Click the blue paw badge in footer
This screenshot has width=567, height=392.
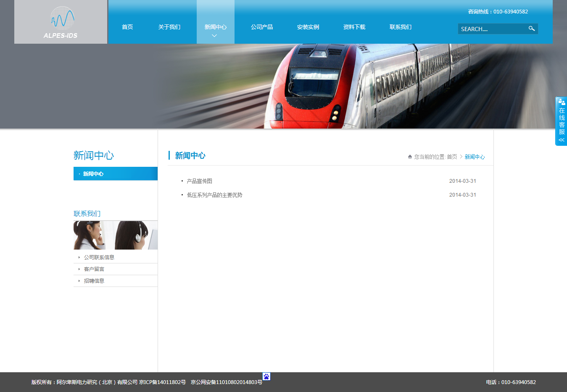pyautogui.click(x=266, y=376)
